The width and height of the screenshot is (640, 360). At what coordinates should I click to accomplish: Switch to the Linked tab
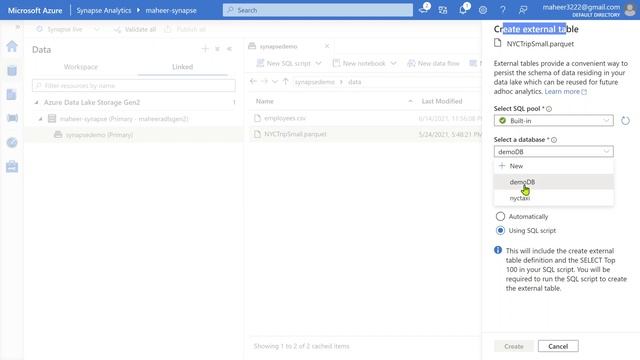click(x=182, y=67)
